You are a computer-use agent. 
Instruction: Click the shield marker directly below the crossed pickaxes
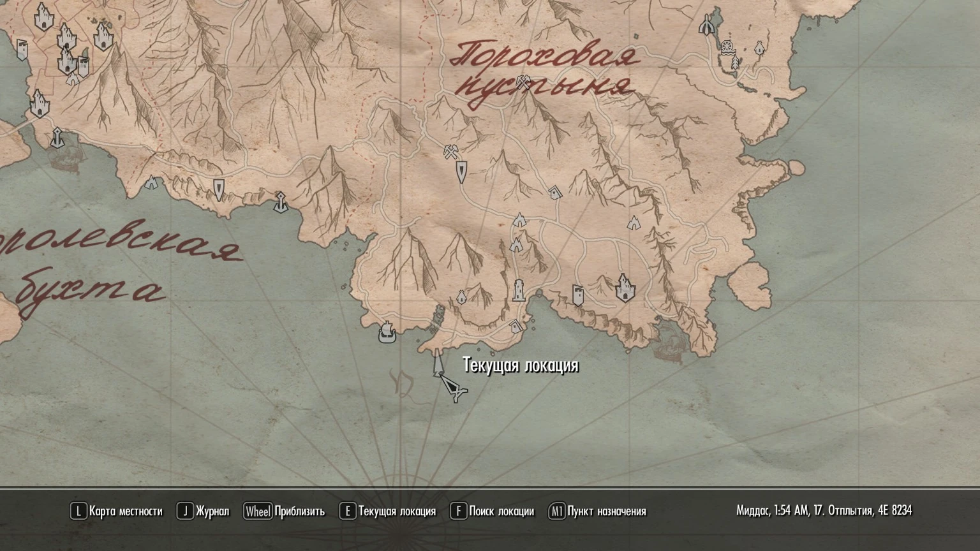(461, 172)
